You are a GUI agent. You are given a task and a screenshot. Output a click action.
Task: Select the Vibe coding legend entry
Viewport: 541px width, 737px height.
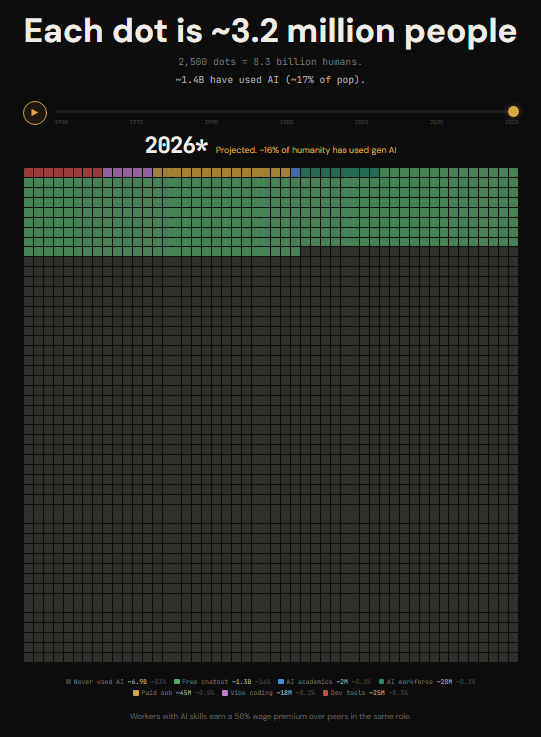(268, 693)
